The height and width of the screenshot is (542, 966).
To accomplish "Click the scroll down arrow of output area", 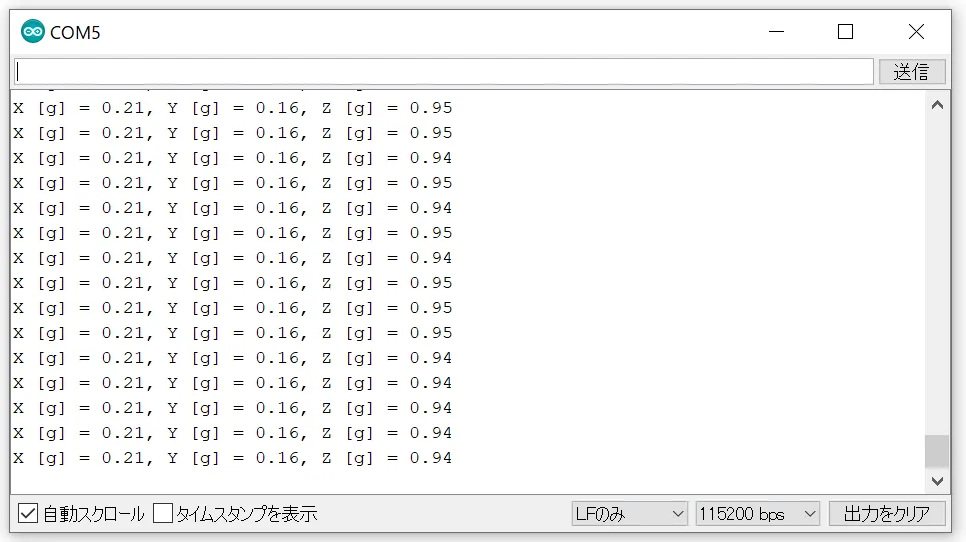I will [937, 481].
